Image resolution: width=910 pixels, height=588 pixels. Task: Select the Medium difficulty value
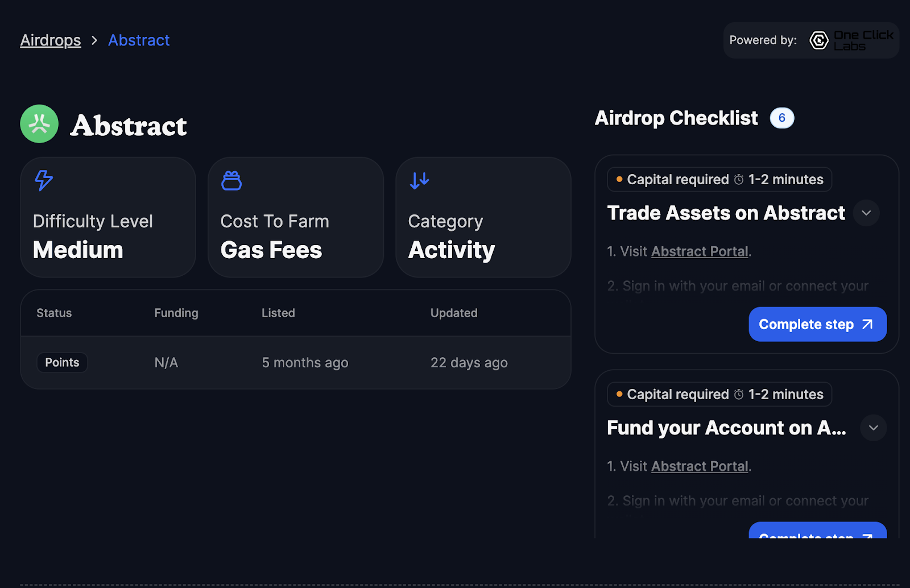tap(78, 250)
